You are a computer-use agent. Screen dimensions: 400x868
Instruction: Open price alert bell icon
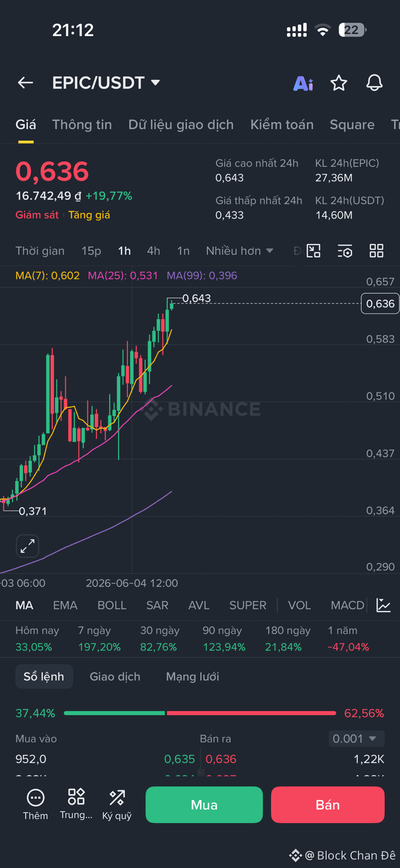pos(374,83)
